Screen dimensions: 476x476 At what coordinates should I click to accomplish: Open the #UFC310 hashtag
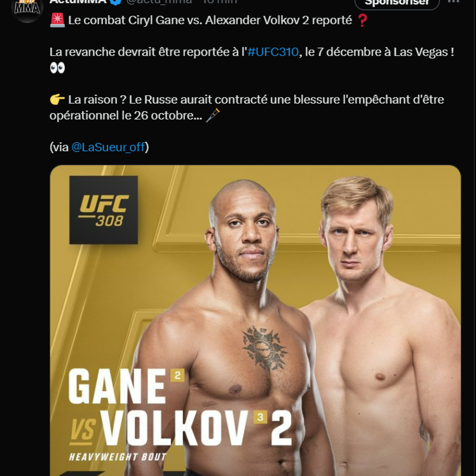[x=273, y=52]
